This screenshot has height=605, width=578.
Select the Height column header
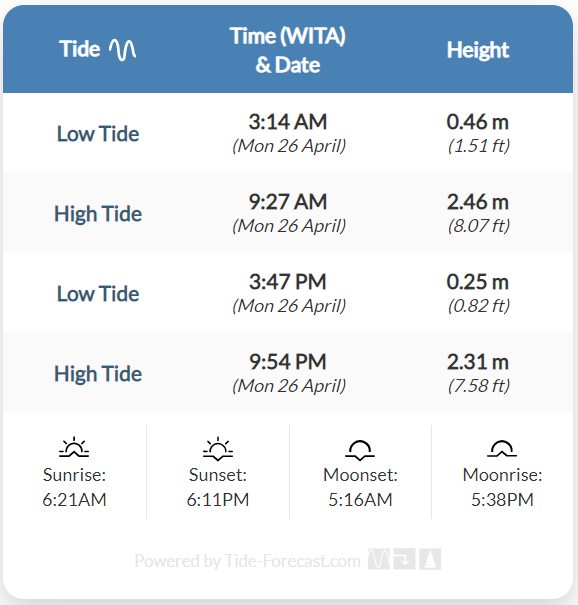[478, 50]
